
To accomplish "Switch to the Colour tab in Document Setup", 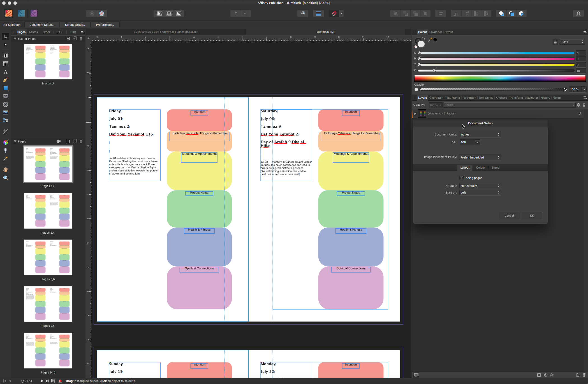I will (x=480, y=168).
